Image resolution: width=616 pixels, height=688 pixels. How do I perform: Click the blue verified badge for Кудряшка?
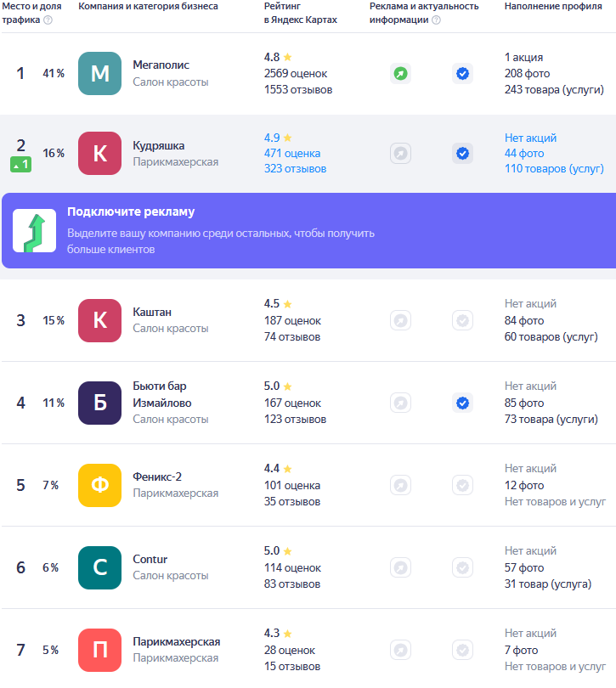pos(462,154)
